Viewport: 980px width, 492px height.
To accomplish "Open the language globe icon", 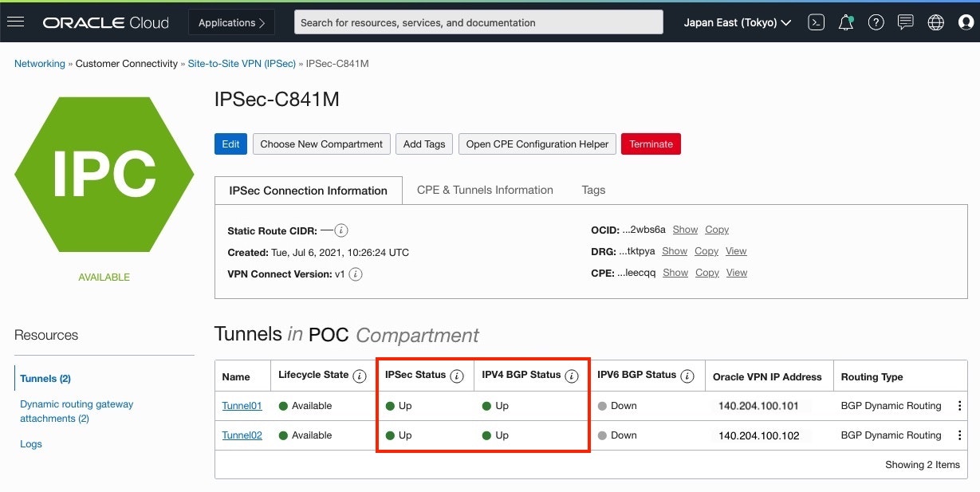I will [x=936, y=22].
